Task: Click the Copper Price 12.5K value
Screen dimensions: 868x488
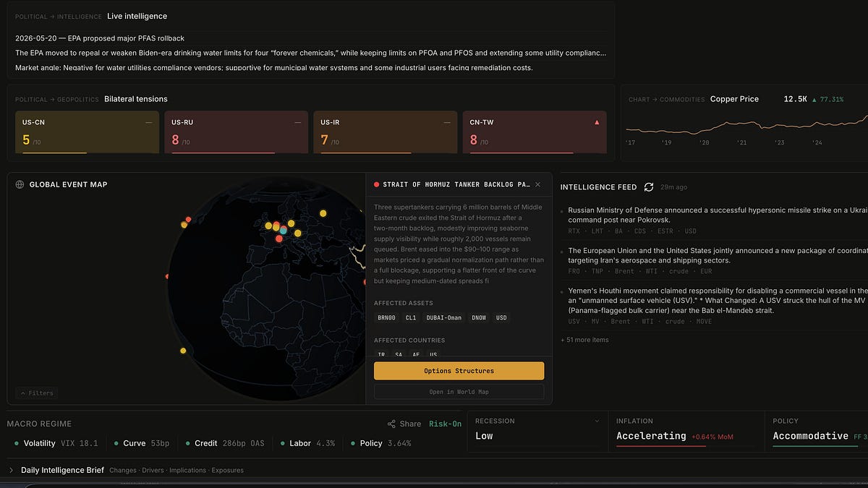Action: pos(796,99)
